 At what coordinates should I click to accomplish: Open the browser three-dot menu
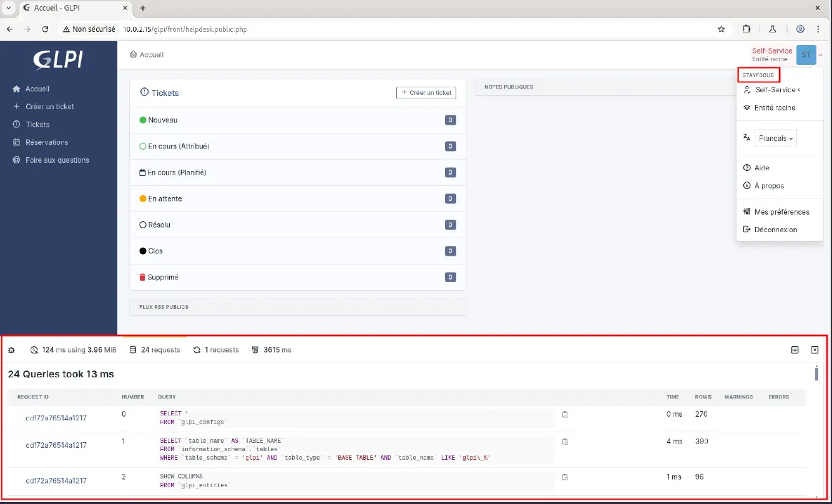[x=818, y=29]
